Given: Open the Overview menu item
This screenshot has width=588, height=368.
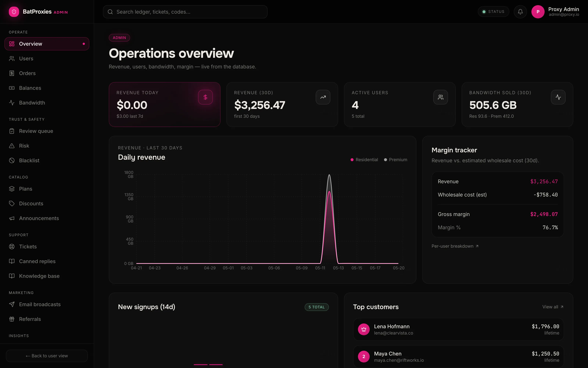Looking at the screenshot, I should tap(47, 44).
